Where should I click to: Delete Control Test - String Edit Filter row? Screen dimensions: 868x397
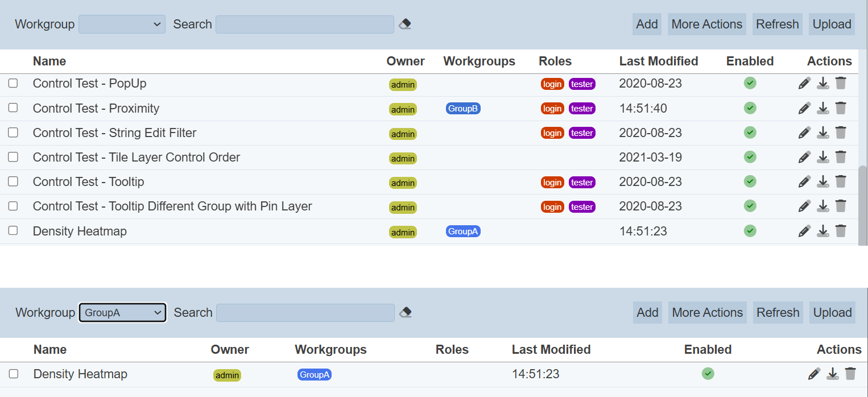841,133
